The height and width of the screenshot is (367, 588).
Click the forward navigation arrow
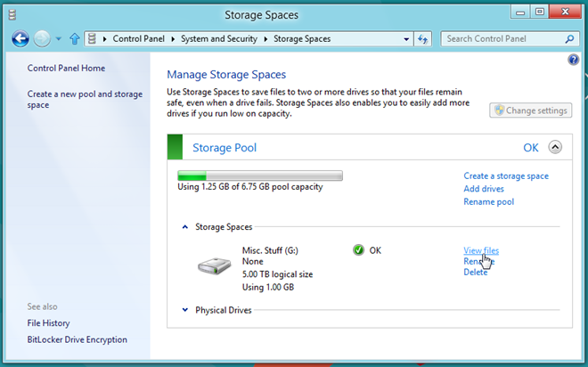(x=42, y=38)
